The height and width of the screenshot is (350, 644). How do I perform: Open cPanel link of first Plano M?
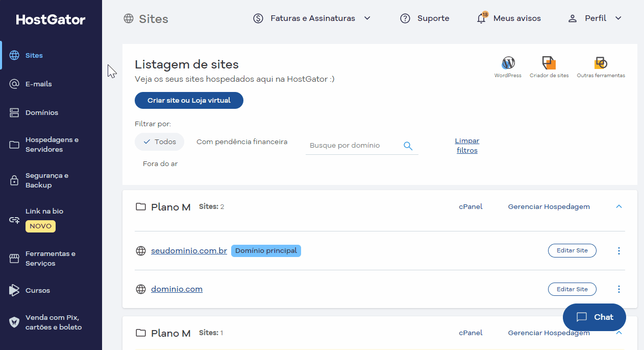point(470,207)
